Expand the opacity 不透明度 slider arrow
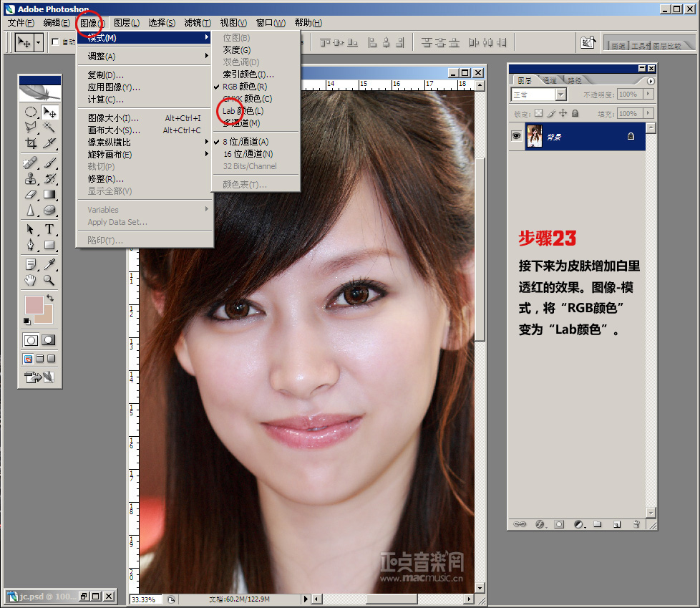 tap(648, 95)
